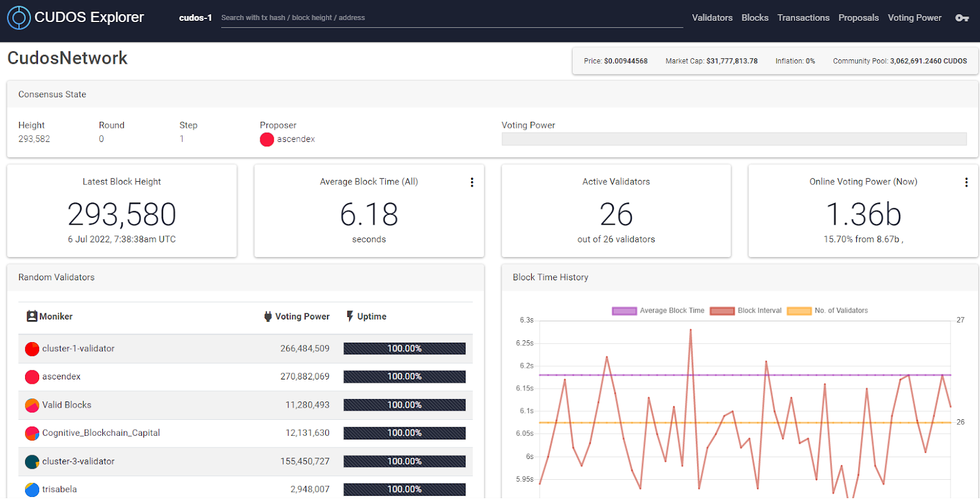Viewport: 980px width, 500px height.
Task: Open the Validators menu item
Action: coord(712,18)
